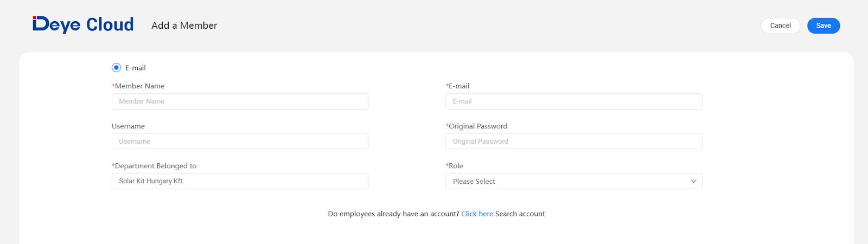The height and width of the screenshot is (244, 868).
Task: Click the 'Original Password' field label
Action: [x=477, y=126]
